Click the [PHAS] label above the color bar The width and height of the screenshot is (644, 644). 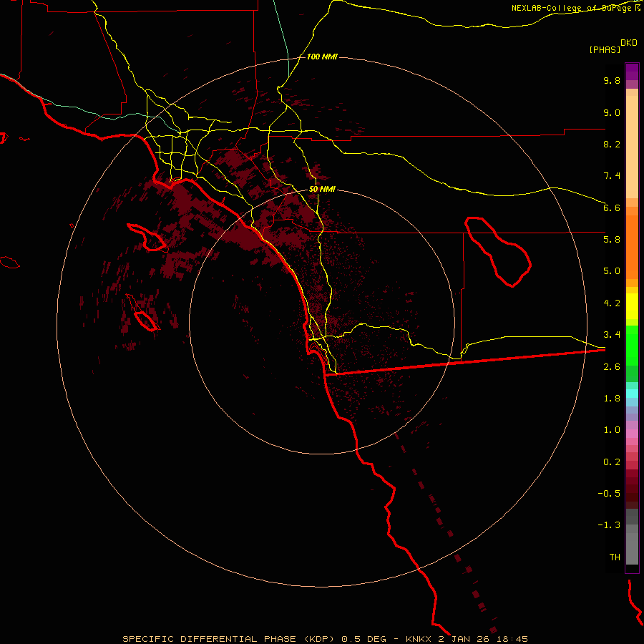click(605, 50)
